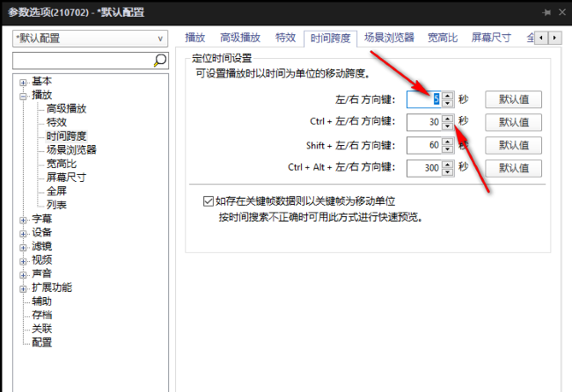The width and height of the screenshot is (572, 392).
Task: Toggle keyframe-based movement unit checkbox
Action: (209, 200)
